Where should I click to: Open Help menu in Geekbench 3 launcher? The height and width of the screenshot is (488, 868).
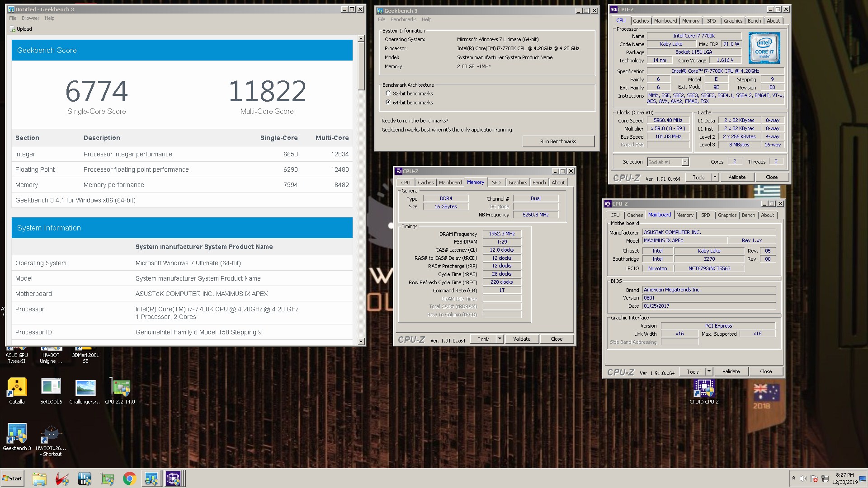click(426, 19)
